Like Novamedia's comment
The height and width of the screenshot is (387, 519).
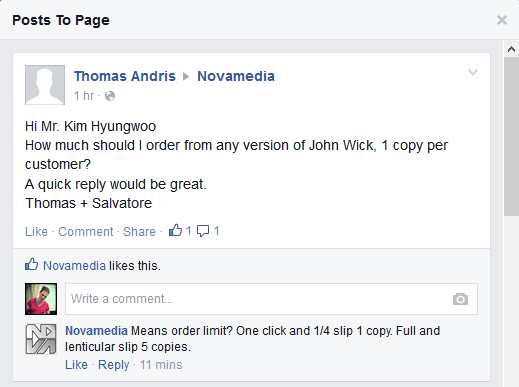click(x=76, y=365)
